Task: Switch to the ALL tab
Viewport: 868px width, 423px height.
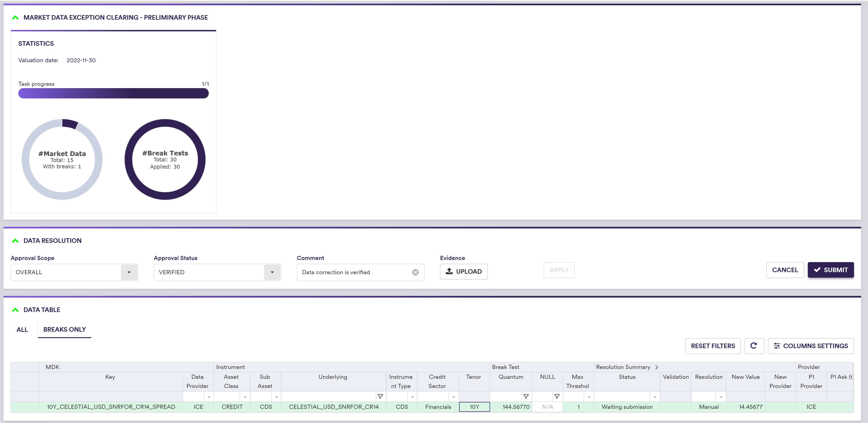Action: click(22, 329)
